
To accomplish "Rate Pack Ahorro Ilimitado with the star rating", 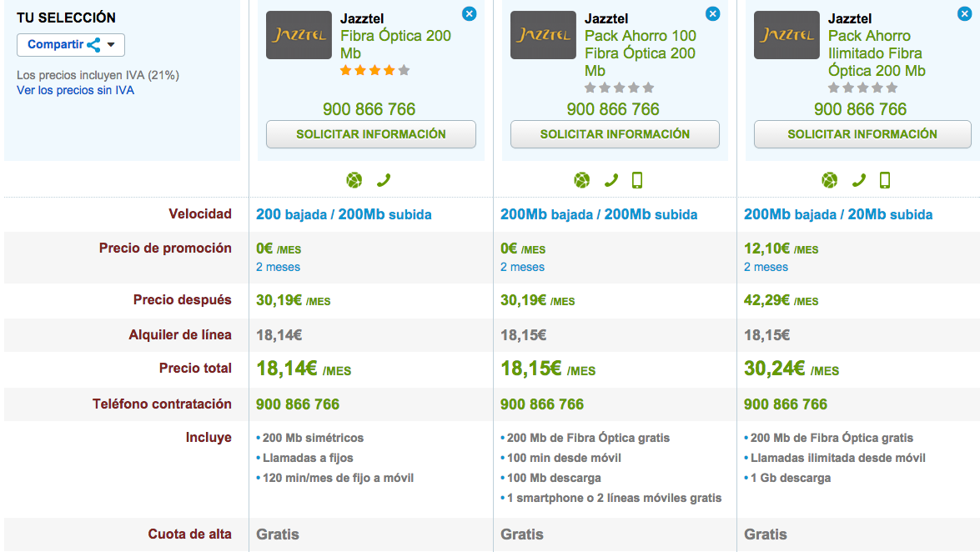I will (x=862, y=88).
